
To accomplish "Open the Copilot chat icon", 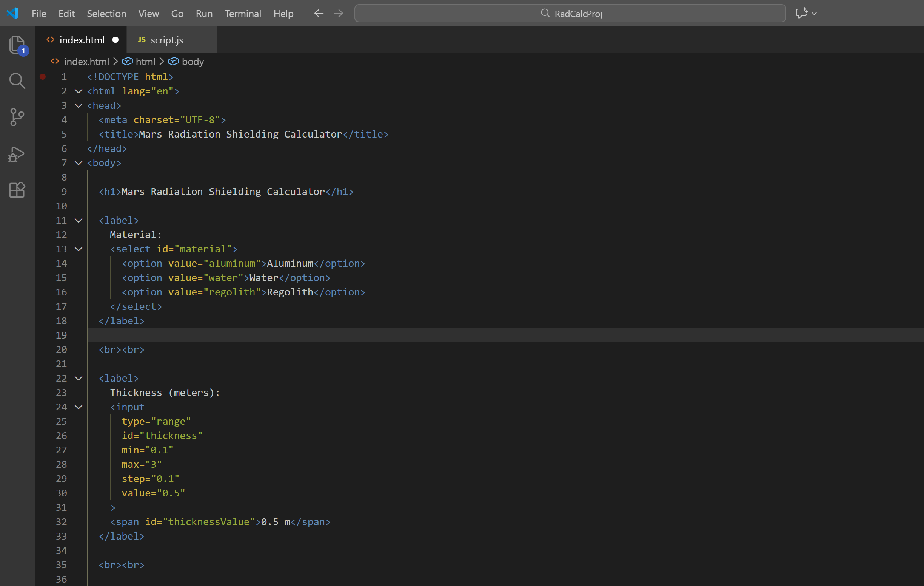I will pos(801,14).
